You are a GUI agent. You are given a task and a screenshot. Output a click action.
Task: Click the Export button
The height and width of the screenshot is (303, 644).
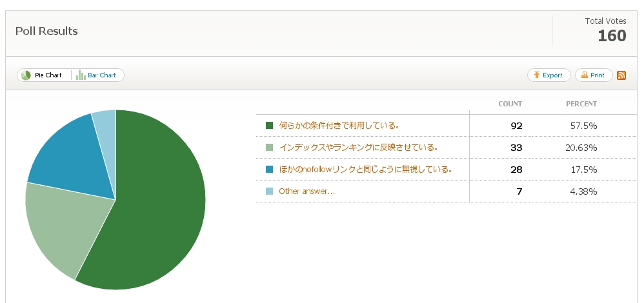point(549,75)
